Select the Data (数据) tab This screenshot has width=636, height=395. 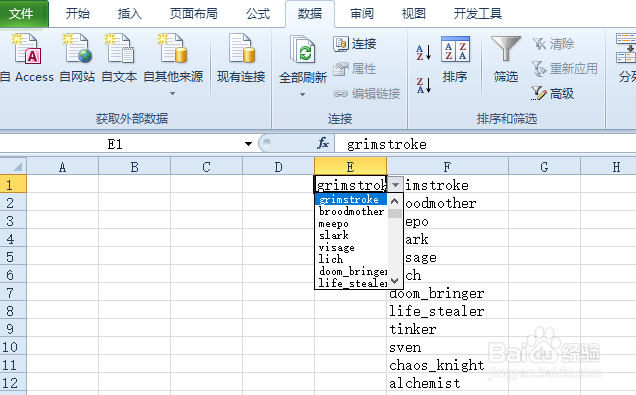310,14
